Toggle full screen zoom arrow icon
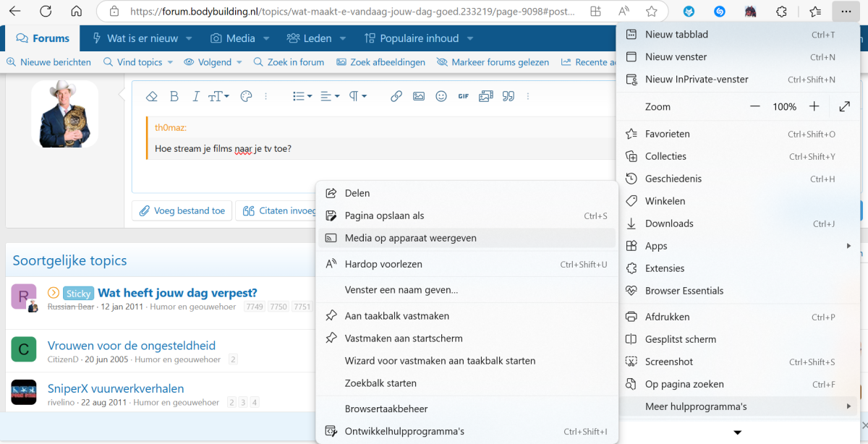The width and height of the screenshot is (868, 444). (844, 106)
